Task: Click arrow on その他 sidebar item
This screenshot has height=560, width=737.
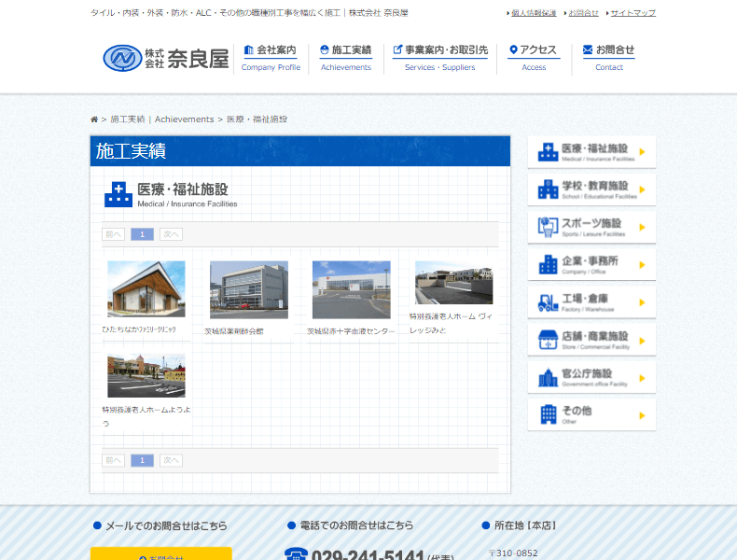Action: (642, 415)
